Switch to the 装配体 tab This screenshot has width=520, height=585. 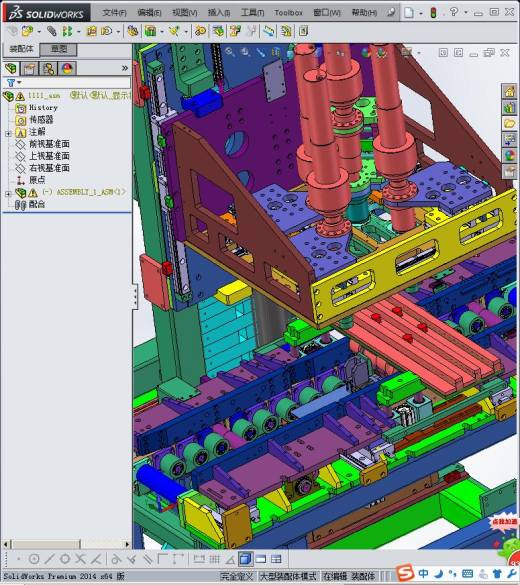21,49
